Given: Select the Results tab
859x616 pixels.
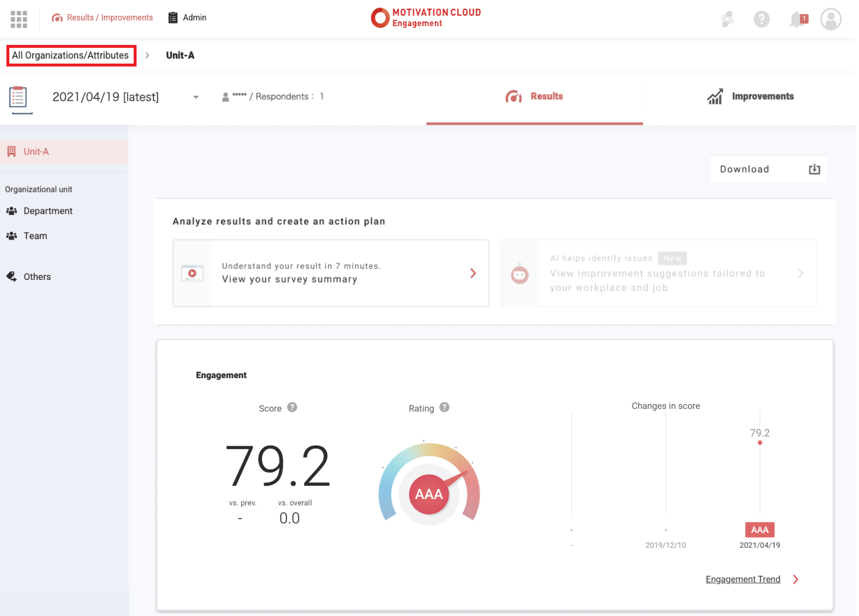Looking at the screenshot, I should tap(534, 97).
